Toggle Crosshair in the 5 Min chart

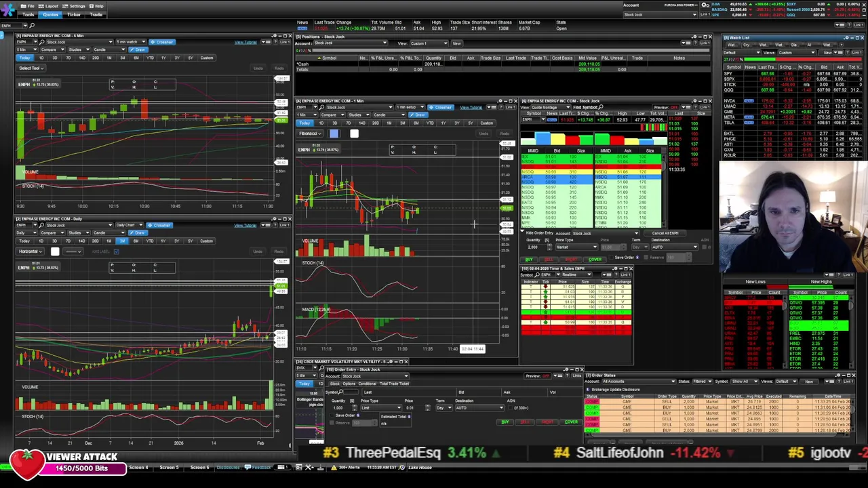click(162, 42)
